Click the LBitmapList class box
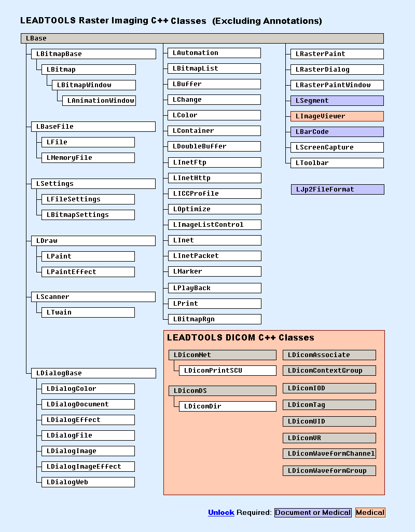 214,69
